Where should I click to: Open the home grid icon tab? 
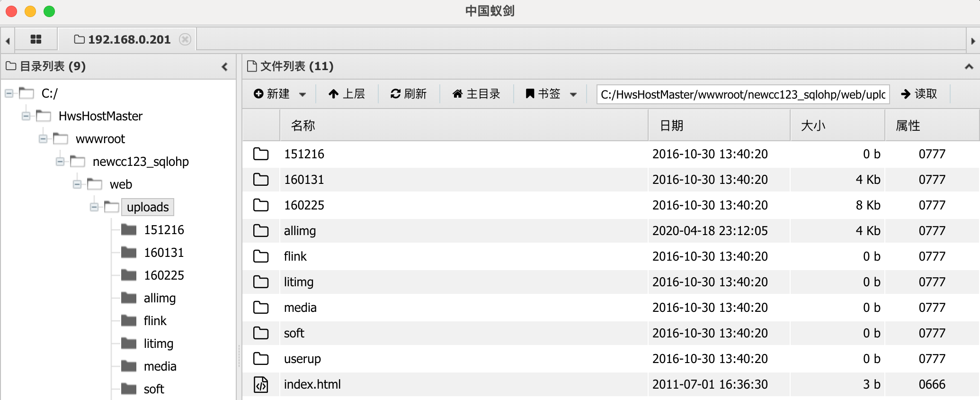pyautogui.click(x=36, y=39)
